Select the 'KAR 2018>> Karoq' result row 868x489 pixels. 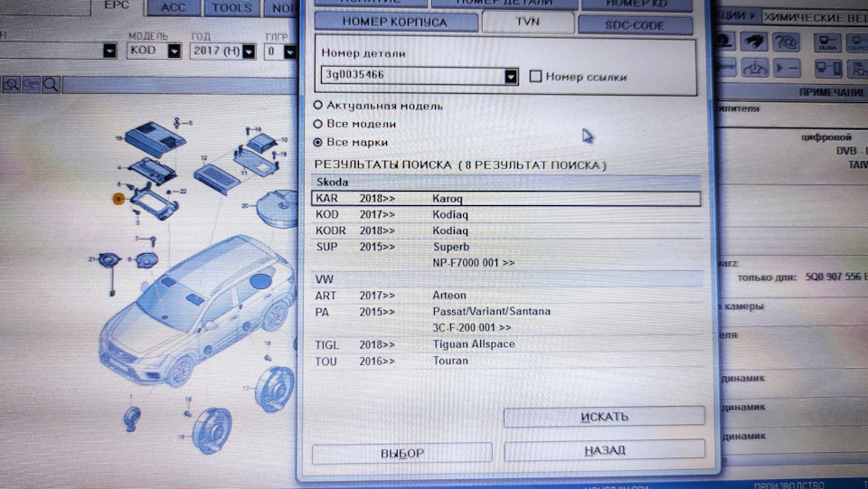coord(506,199)
